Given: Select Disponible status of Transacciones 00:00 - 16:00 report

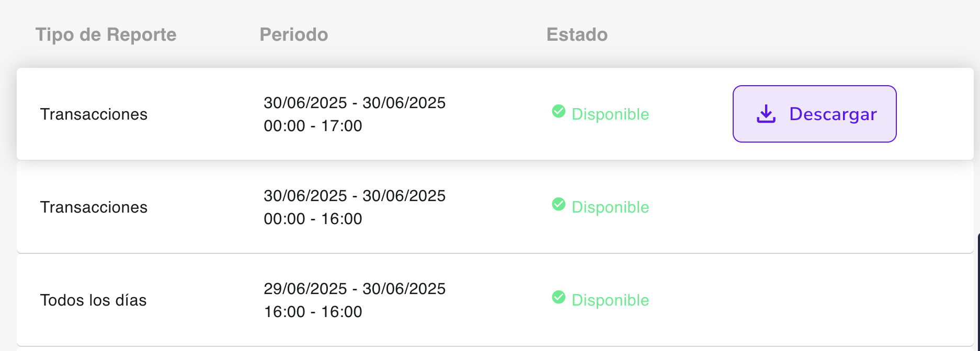Looking at the screenshot, I should tap(610, 207).
